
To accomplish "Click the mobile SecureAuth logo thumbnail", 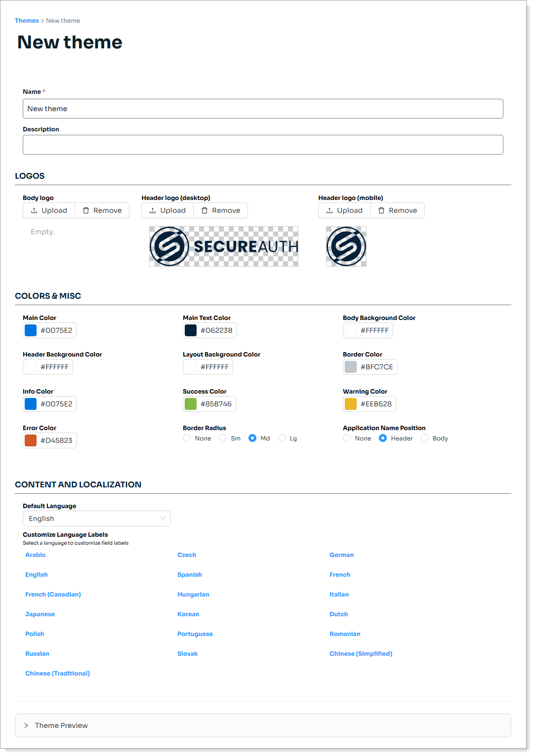I will coord(345,246).
